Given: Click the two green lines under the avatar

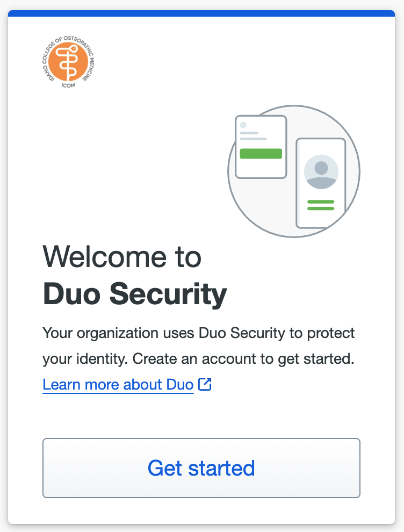Looking at the screenshot, I should [x=321, y=205].
